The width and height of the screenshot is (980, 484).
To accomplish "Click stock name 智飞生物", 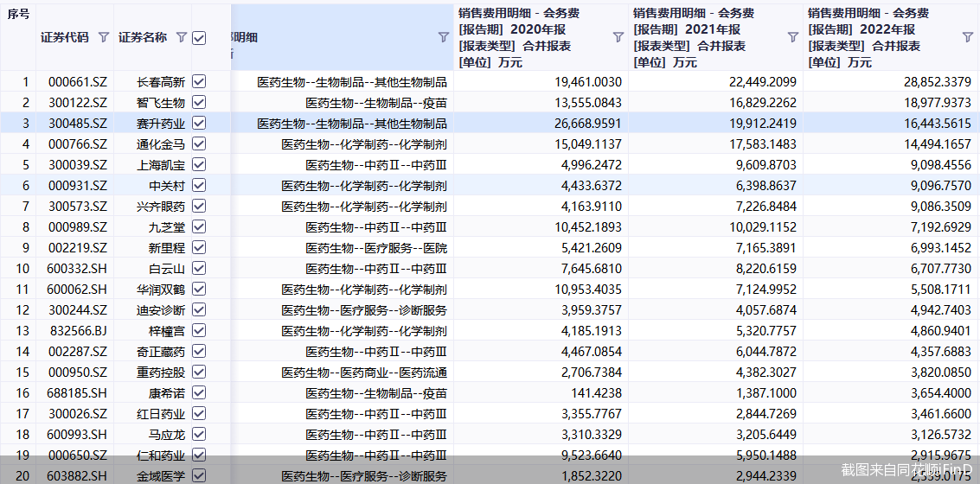I will click(x=161, y=102).
